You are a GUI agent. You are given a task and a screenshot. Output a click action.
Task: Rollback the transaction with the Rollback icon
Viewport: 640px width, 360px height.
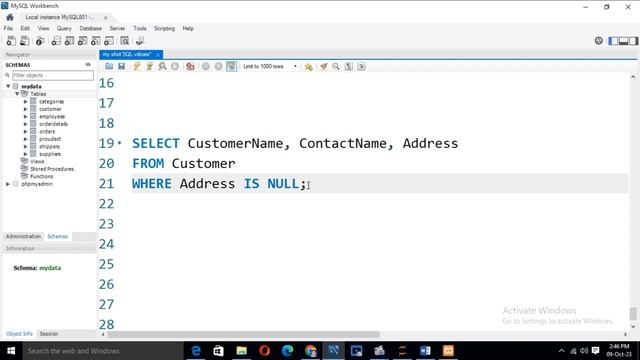pos(218,66)
